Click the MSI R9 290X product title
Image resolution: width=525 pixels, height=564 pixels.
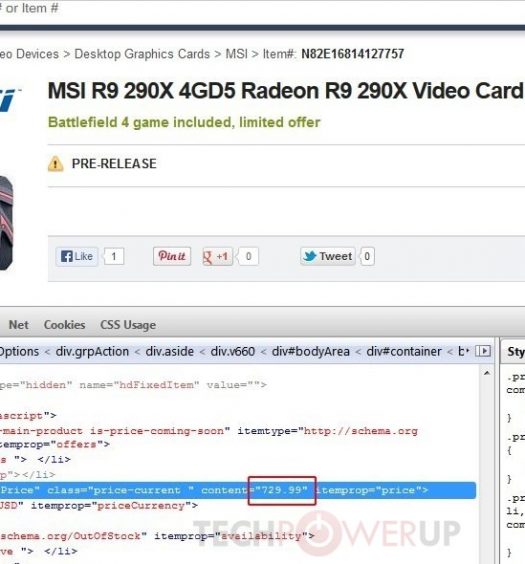(x=286, y=90)
